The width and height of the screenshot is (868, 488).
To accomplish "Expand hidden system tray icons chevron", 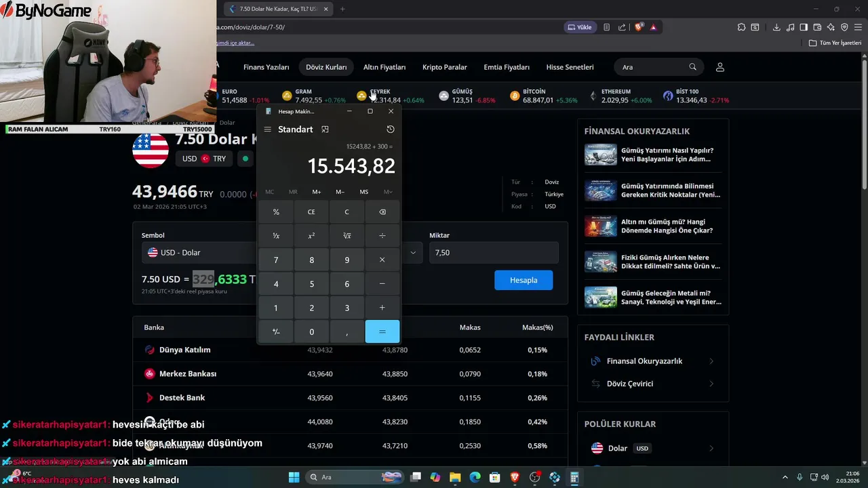I will 787,477.
